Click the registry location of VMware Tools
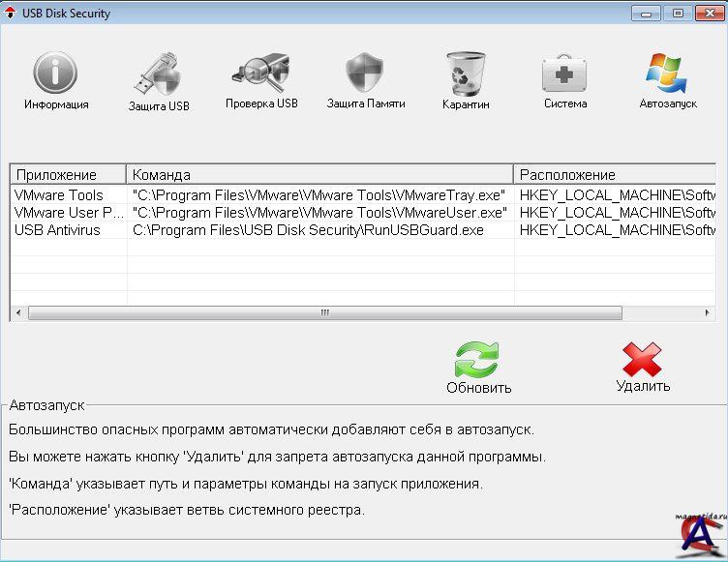This screenshot has height=562, width=728. [615, 195]
